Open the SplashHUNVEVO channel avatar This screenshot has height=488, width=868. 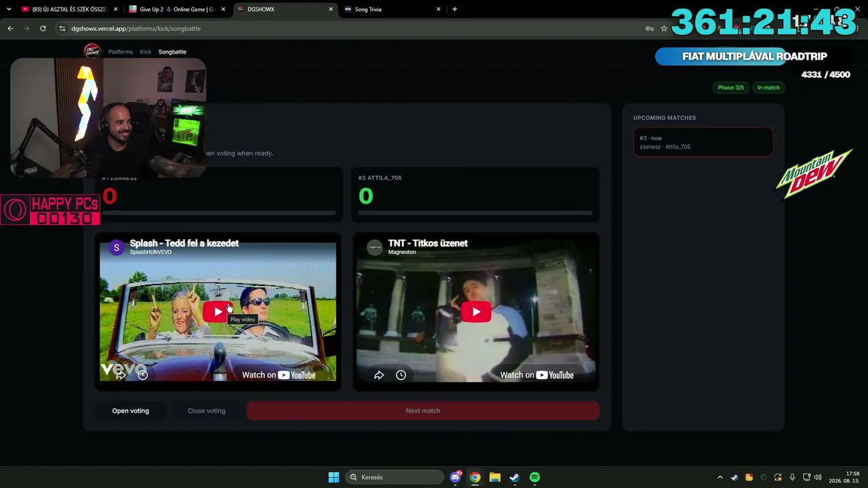[116, 247]
